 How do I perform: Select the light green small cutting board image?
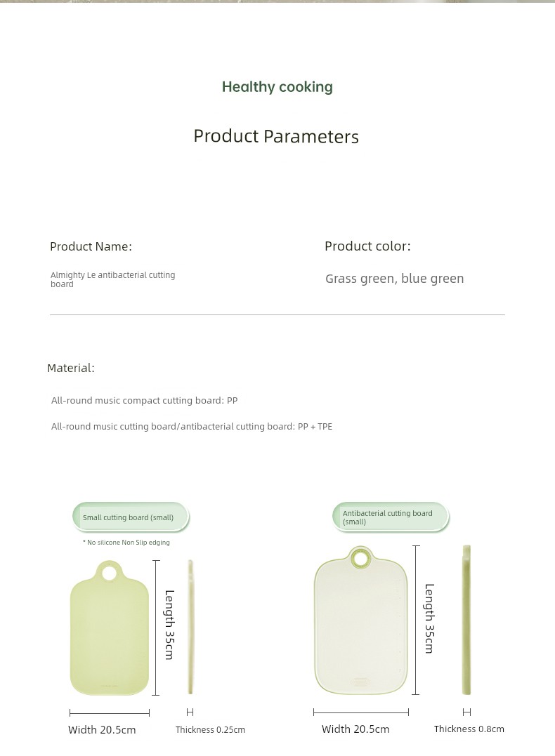click(x=110, y=628)
